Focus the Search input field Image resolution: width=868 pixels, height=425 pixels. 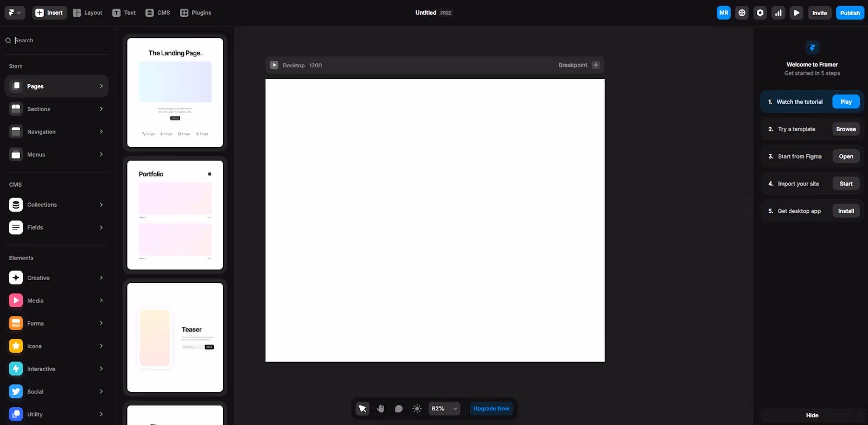coord(56,40)
